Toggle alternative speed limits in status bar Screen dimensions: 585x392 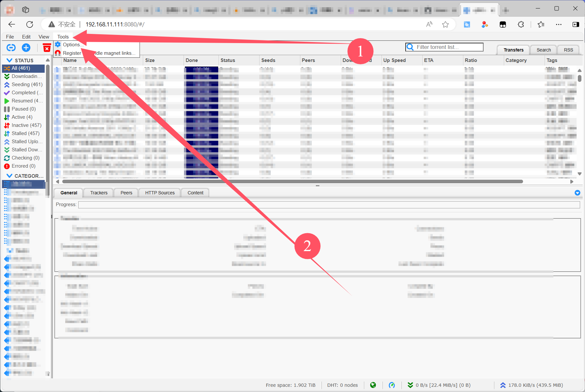point(392,385)
